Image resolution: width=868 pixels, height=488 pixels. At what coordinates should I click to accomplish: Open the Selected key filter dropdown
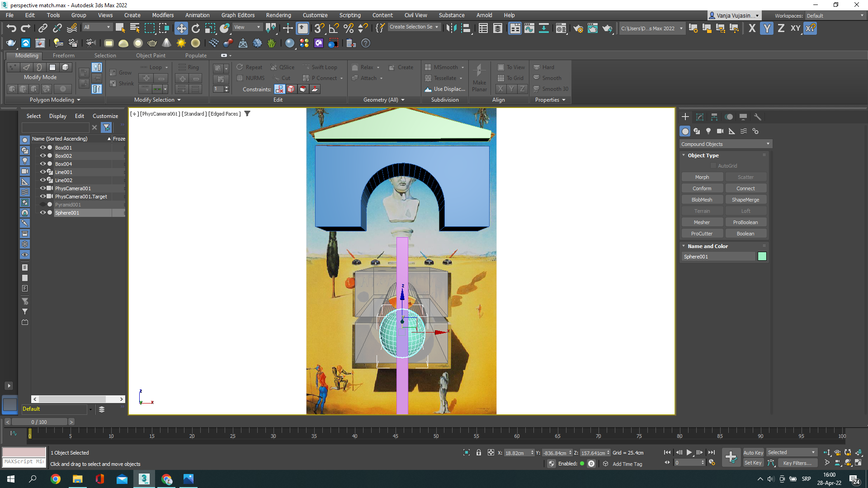tap(792, 453)
